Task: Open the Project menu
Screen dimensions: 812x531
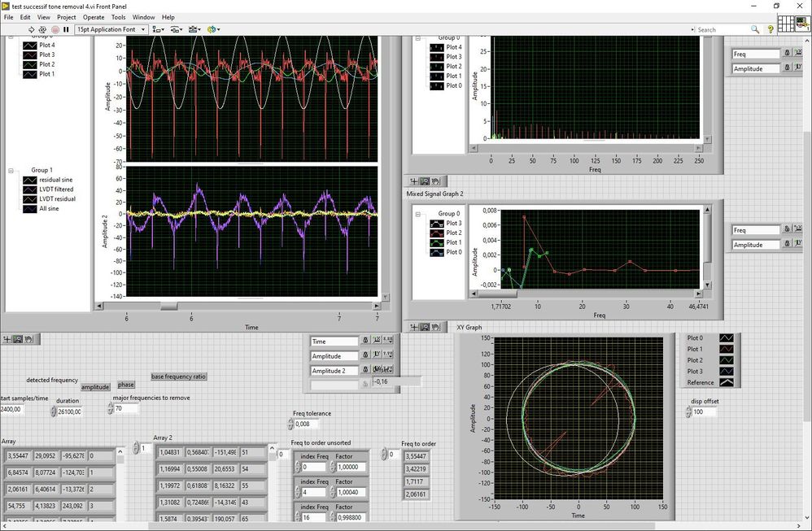Action: point(66,17)
